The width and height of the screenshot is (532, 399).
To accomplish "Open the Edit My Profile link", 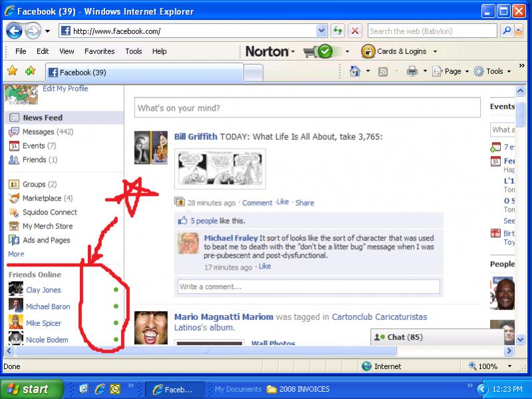I will point(65,89).
